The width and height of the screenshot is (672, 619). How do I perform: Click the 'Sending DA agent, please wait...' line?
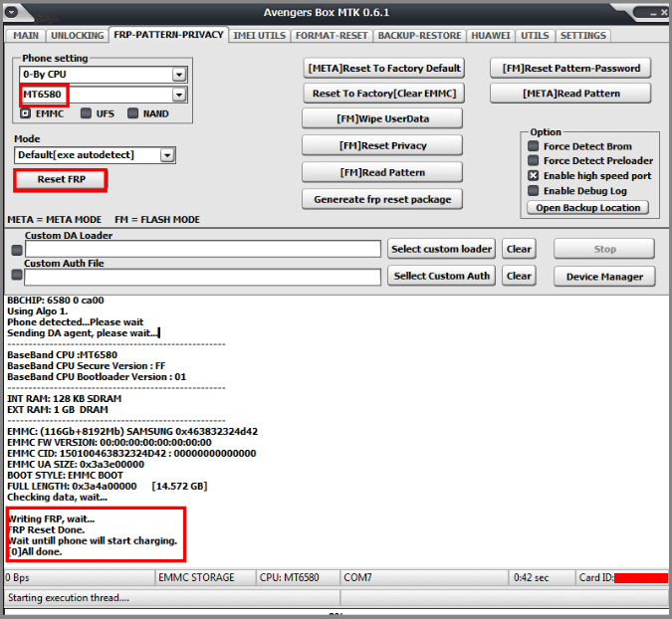pyautogui.click(x=84, y=333)
